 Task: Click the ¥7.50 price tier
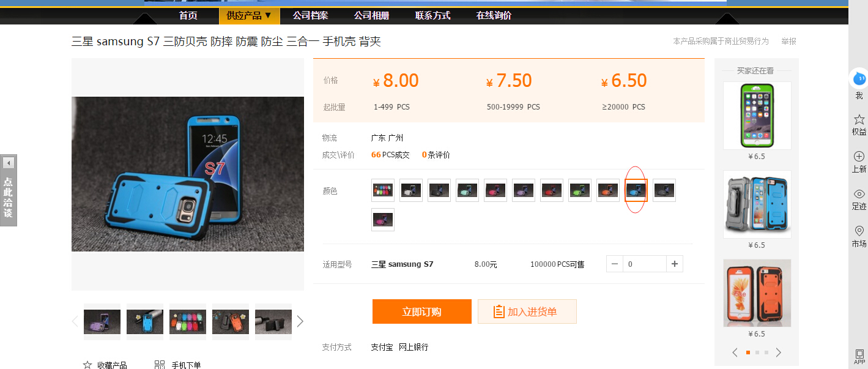pos(509,80)
